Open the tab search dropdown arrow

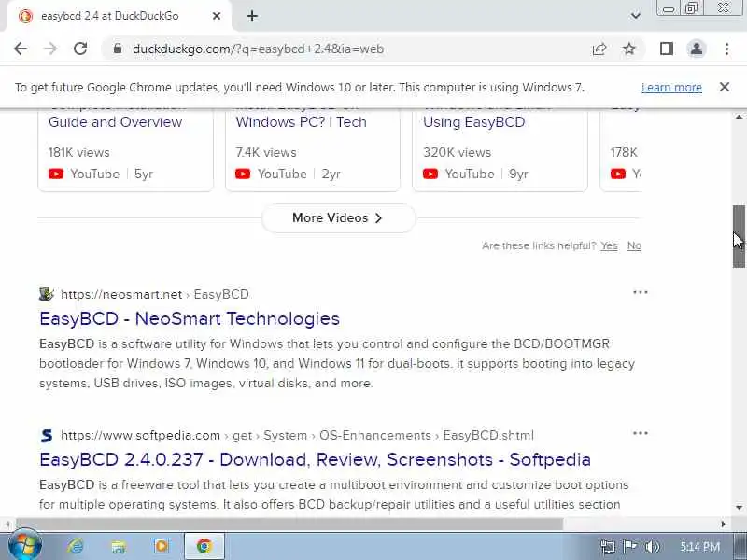click(635, 16)
